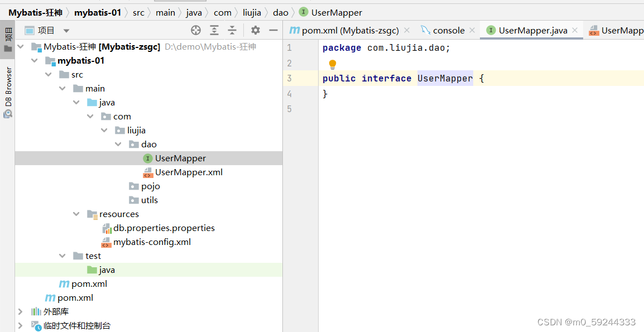Toggle the 项目 side tool window button
This screenshot has width=644, height=332.
8,40
